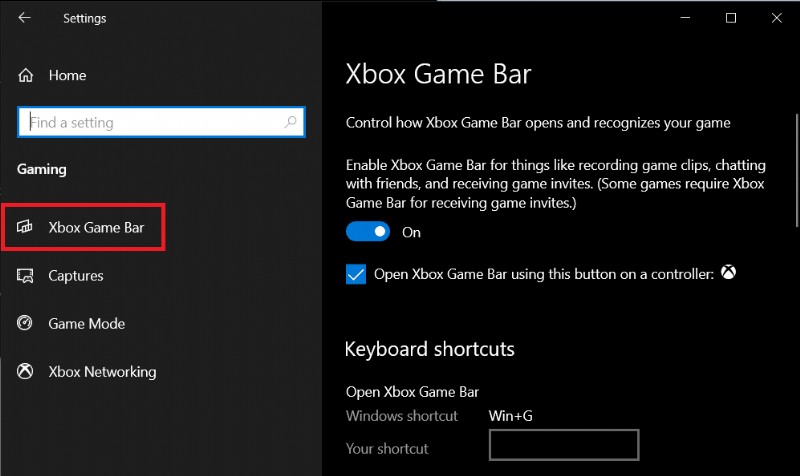800x476 pixels.
Task: Select Xbox Game Bar in sidebar
Action: [x=96, y=228]
